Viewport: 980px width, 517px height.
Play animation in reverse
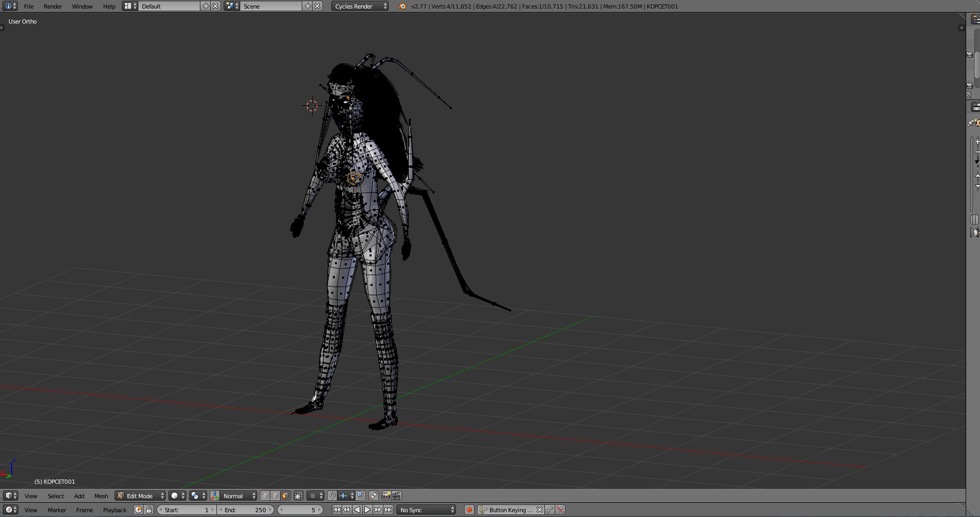click(357, 510)
